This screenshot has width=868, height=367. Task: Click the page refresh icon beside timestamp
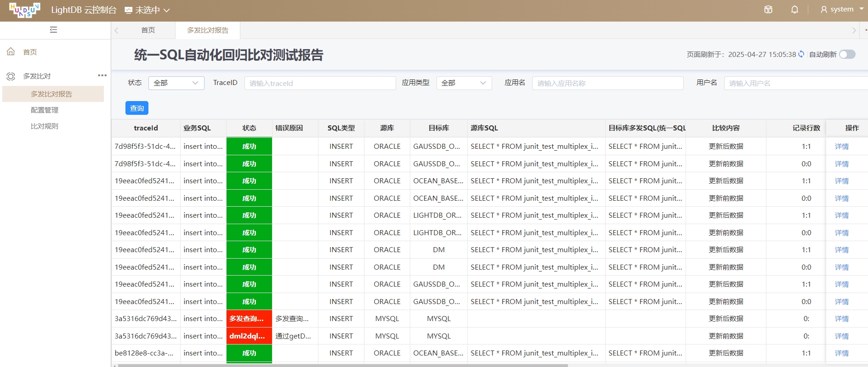click(x=801, y=54)
